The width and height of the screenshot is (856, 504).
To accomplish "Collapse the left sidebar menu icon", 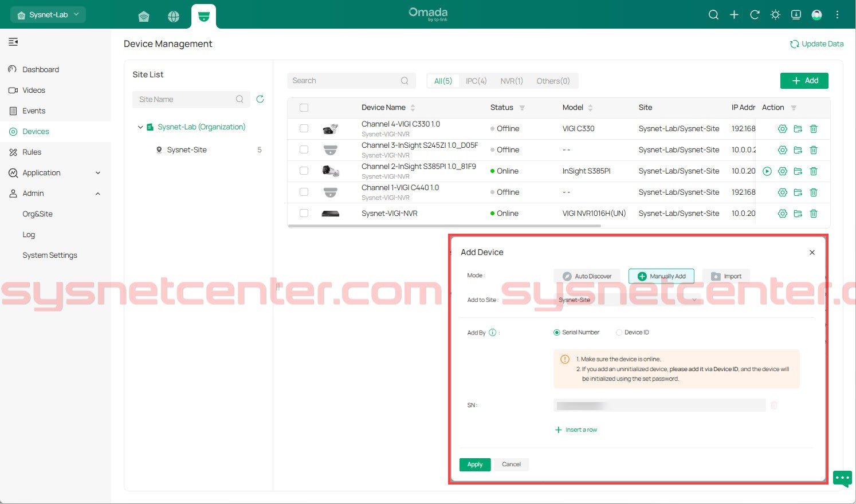I will tap(13, 42).
